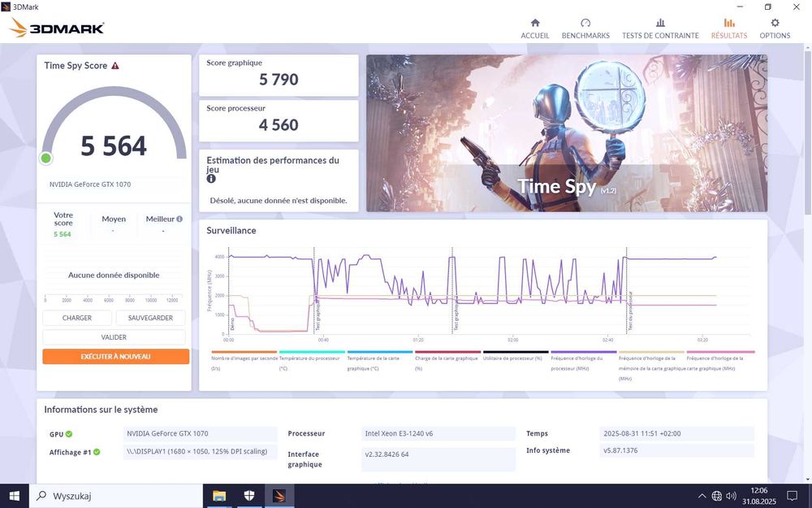
Task: Click the green GPU check icon
Action: click(69, 434)
